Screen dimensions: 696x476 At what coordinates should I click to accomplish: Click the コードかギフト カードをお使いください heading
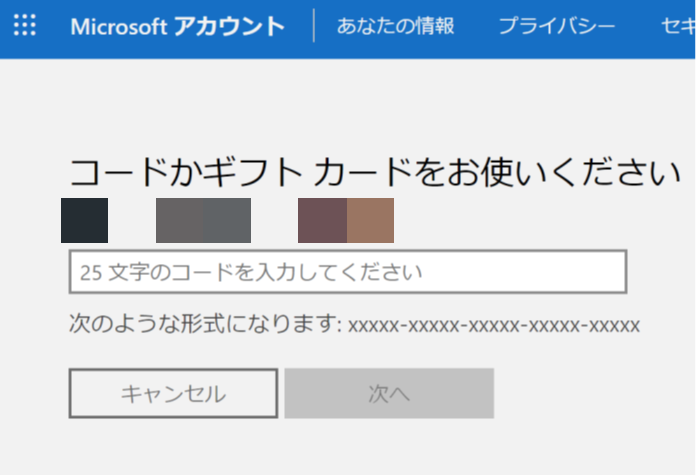tap(375, 172)
